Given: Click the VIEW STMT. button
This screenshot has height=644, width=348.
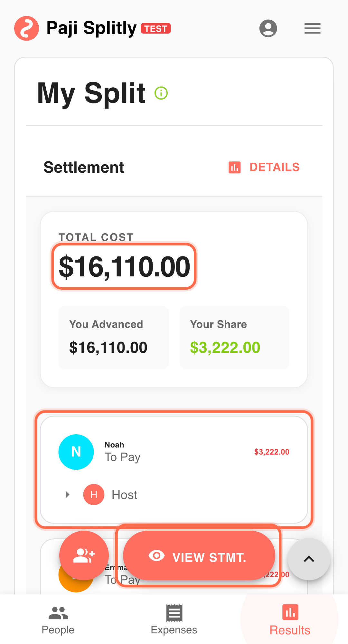Looking at the screenshot, I should pyautogui.click(x=199, y=556).
